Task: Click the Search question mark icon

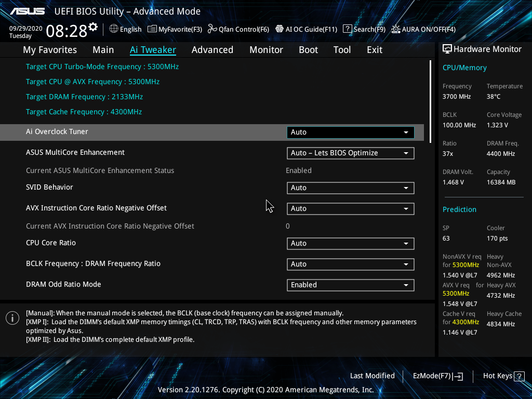Action: tap(348, 29)
